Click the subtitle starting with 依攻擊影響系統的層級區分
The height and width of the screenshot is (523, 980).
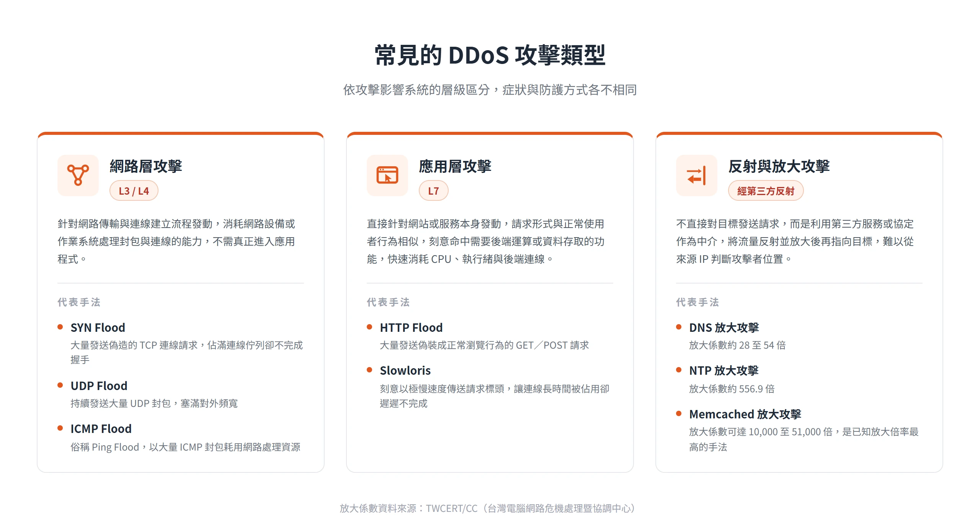point(490,90)
